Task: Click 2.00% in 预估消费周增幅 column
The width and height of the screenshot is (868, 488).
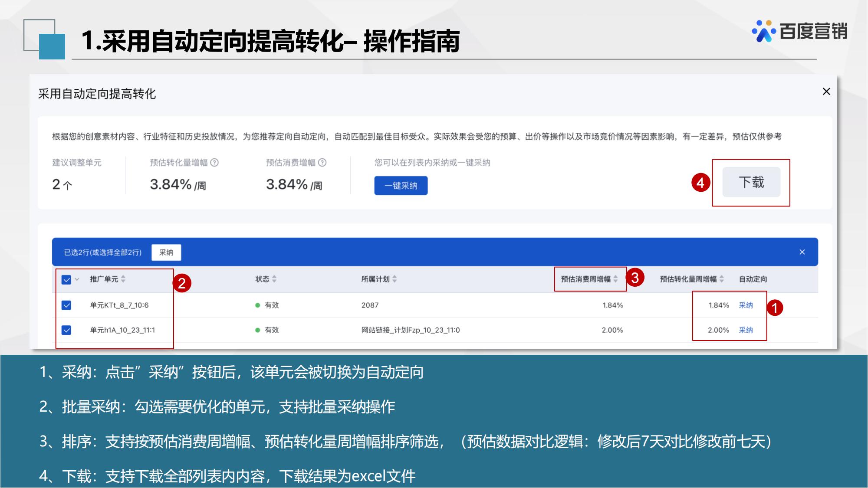Action: (x=612, y=330)
